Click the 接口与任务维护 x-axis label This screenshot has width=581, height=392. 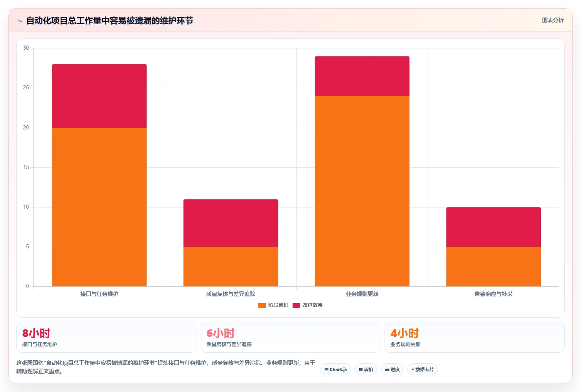tap(99, 294)
